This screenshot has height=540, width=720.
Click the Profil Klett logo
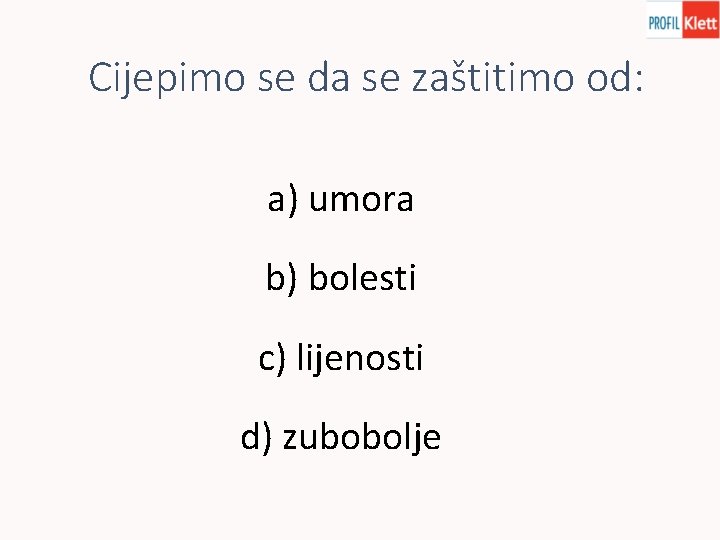pyautogui.click(x=682, y=19)
